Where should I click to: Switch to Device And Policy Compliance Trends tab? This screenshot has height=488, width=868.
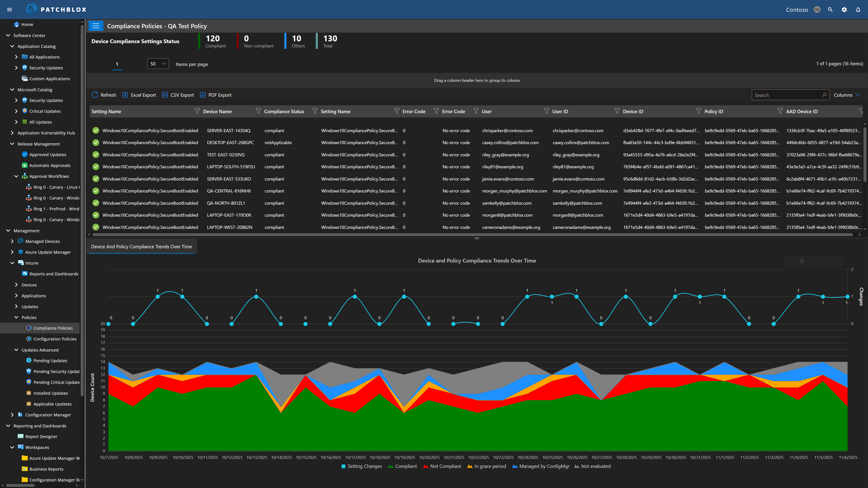pos(142,246)
